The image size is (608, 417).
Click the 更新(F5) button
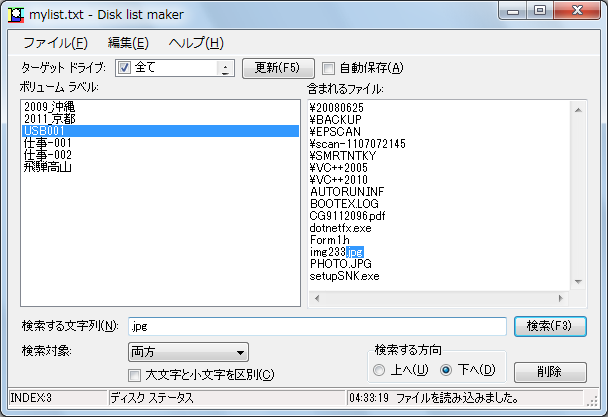(278, 68)
